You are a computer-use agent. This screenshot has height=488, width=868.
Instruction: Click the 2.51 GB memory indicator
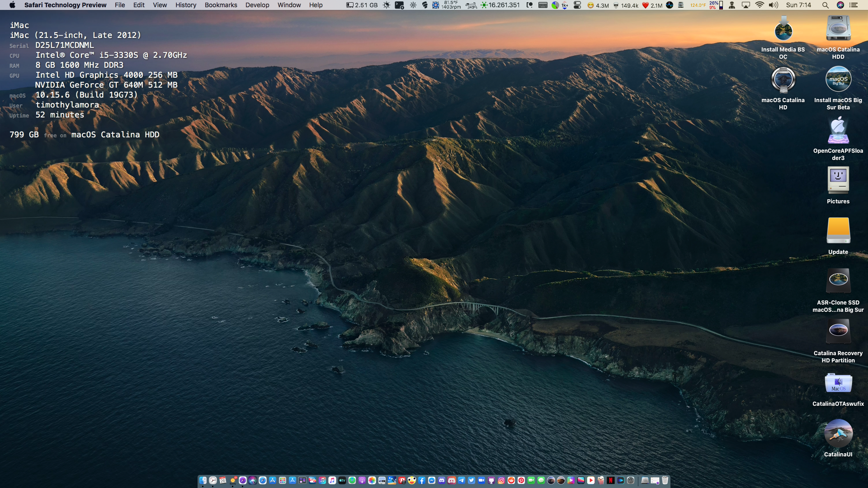pos(362,5)
